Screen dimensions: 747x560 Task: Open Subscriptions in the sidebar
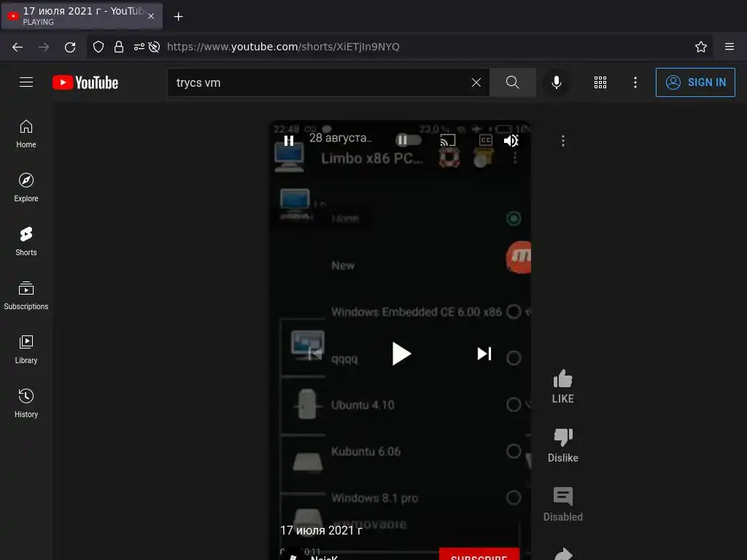tap(26, 296)
